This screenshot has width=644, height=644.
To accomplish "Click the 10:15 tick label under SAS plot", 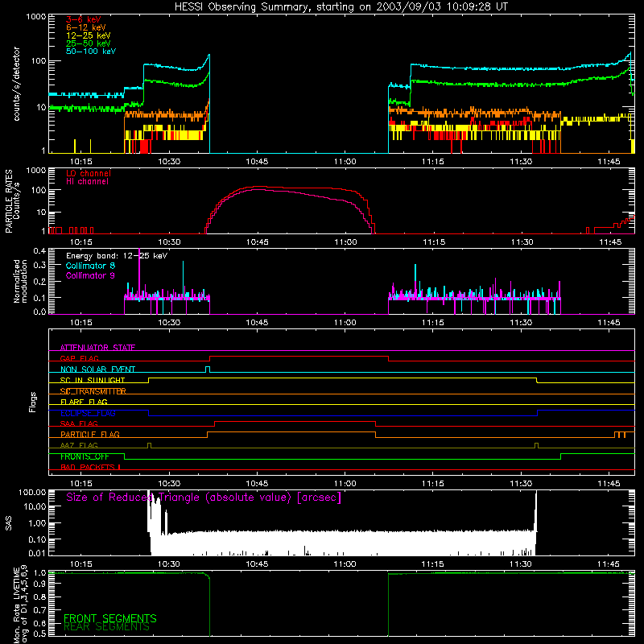I will [81, 564].
